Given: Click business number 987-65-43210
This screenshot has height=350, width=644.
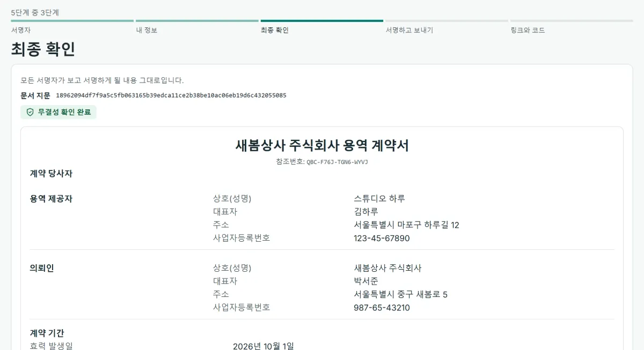Looking at the screenshot, I should (382, 308).
